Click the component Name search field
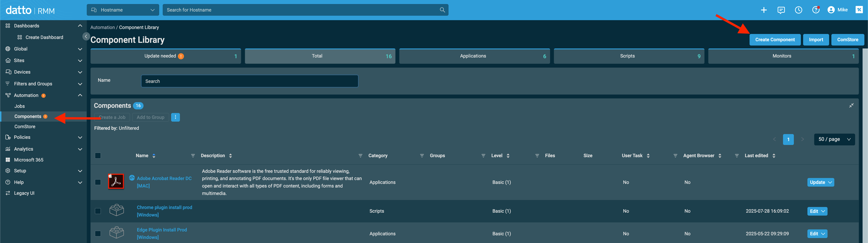The image size is (868, 243). point(249,81)
